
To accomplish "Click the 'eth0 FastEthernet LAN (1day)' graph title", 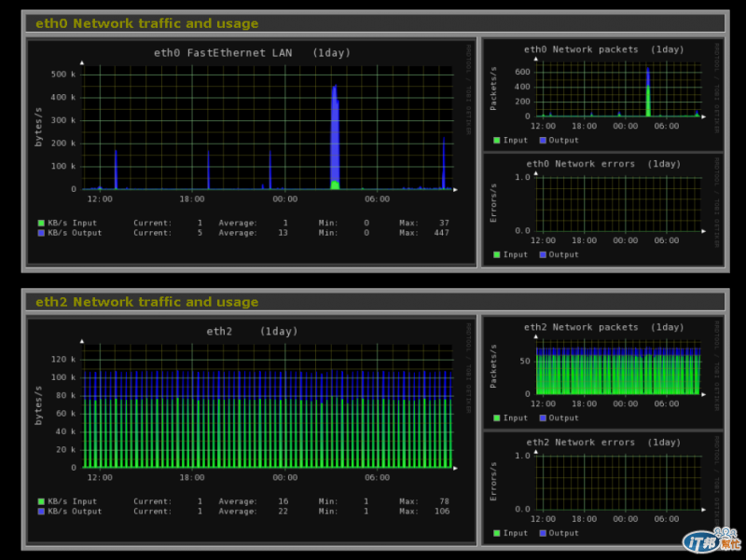I will click(x=252, y=53).
